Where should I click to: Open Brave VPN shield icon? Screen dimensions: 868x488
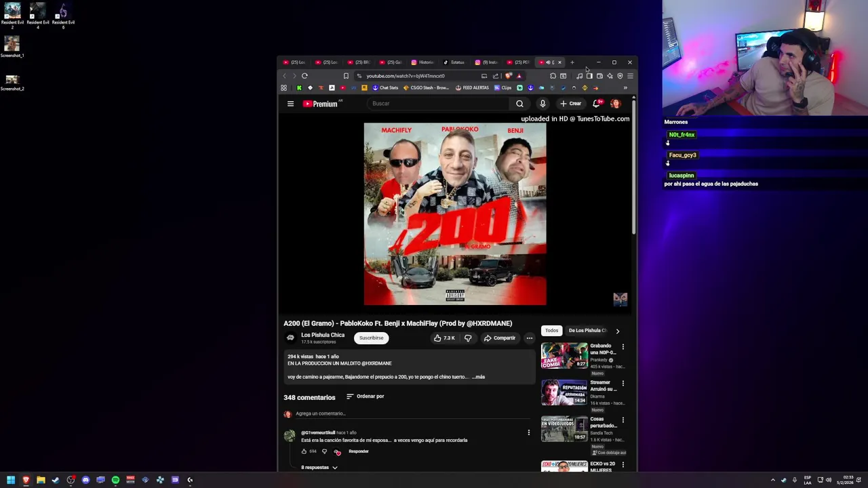pyautogui.click(x=620, y=76)
